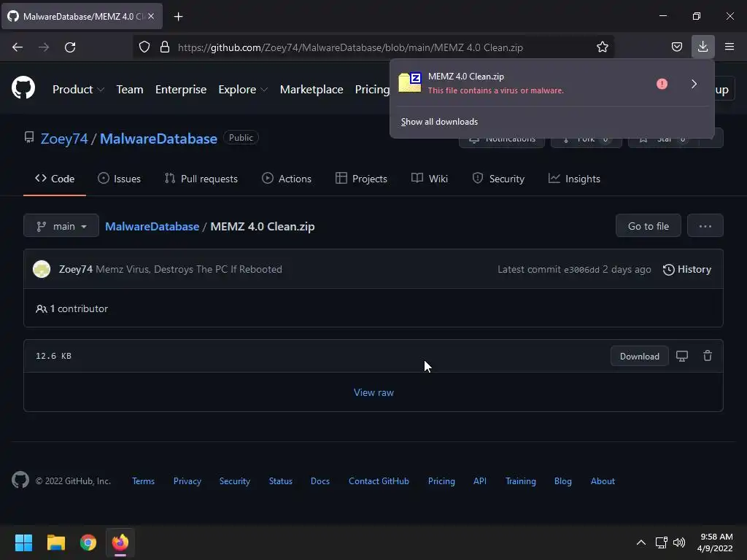View file History

coord(687,270)
